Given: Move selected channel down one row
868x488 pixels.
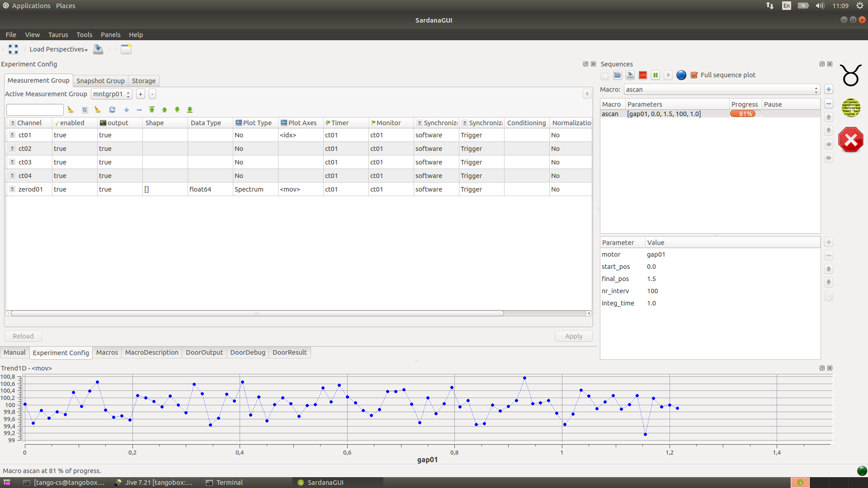Looking at the screenshot, I should tap(177, 110).
